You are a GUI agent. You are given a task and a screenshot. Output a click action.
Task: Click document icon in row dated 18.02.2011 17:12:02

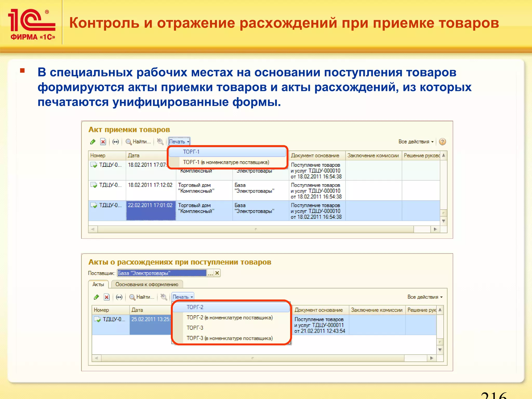(x=94, y=185)
